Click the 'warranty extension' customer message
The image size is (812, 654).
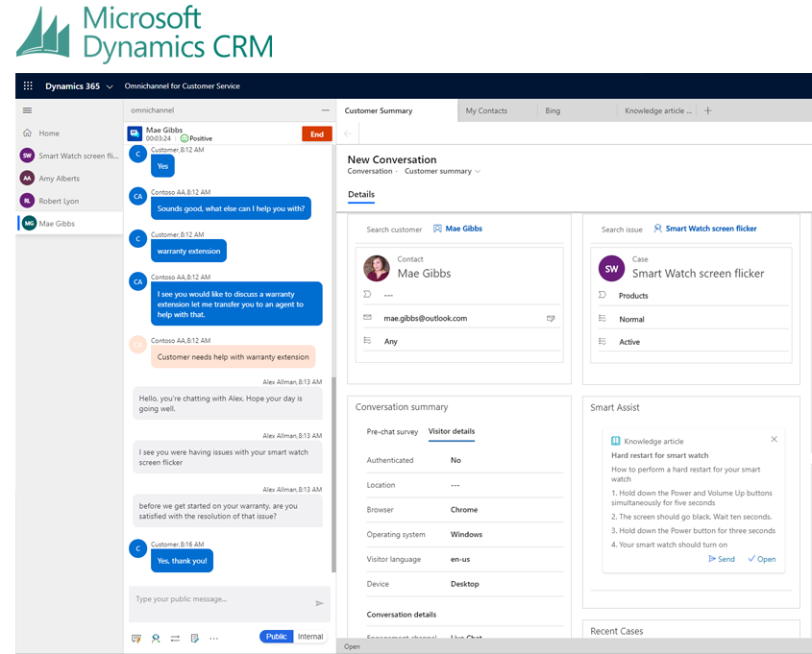click(188, 251)
